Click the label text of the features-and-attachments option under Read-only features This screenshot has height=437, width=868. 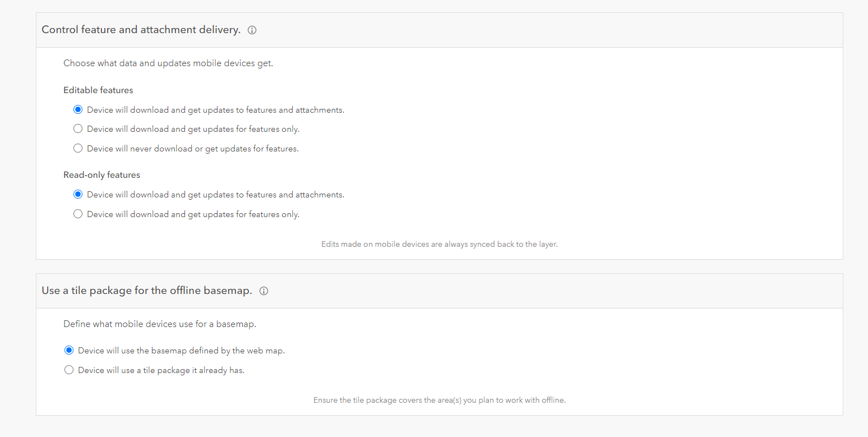(216, 194)
